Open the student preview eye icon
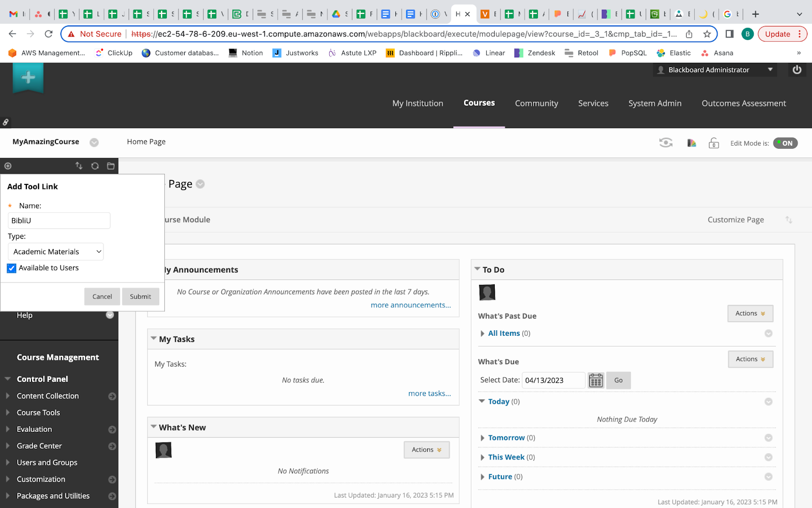Image resolution: width=812 pixels, height=508 pixels. tap(665, 143)
